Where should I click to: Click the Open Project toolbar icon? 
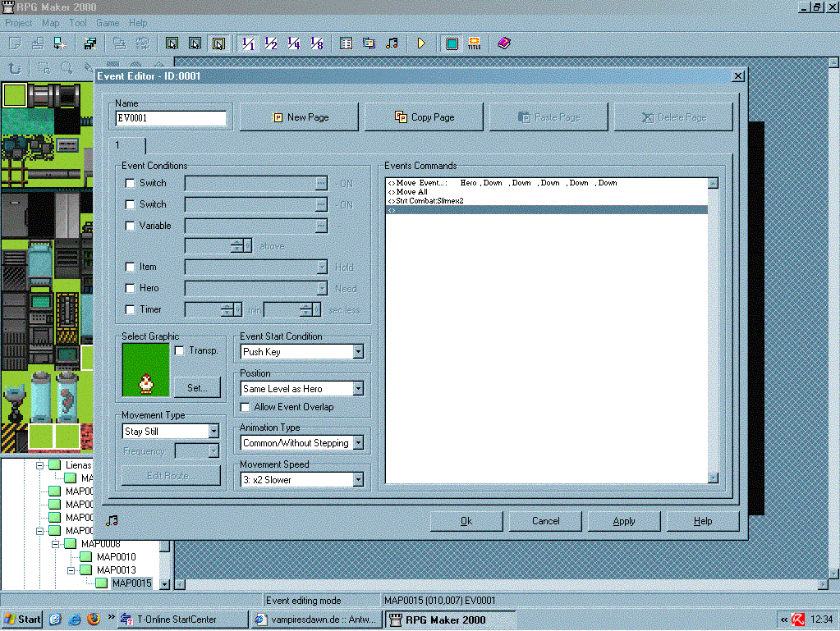pyautogui.click(x=38, y=43)
